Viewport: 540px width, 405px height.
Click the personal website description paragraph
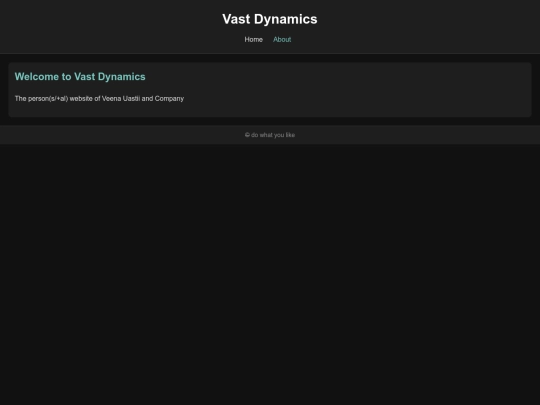click(99, 98)
